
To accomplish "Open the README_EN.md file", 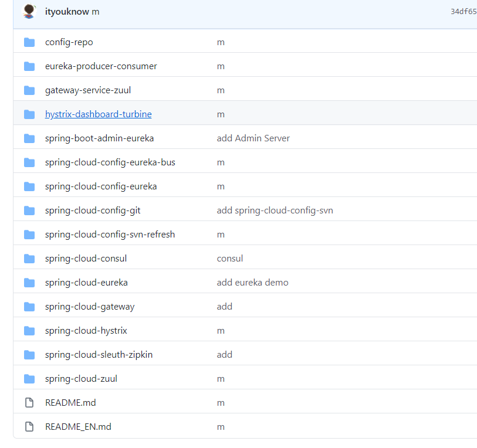I will (x=78, y=427).
